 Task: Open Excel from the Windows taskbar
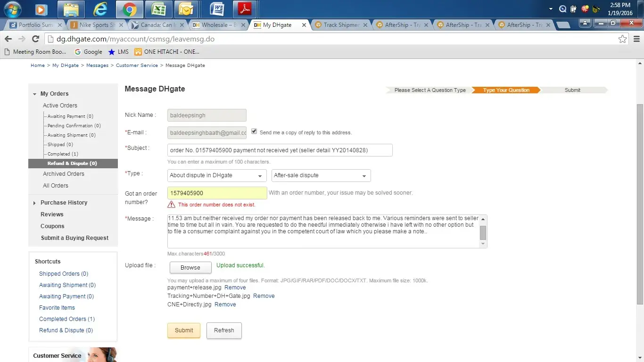(x=158, y=9)
